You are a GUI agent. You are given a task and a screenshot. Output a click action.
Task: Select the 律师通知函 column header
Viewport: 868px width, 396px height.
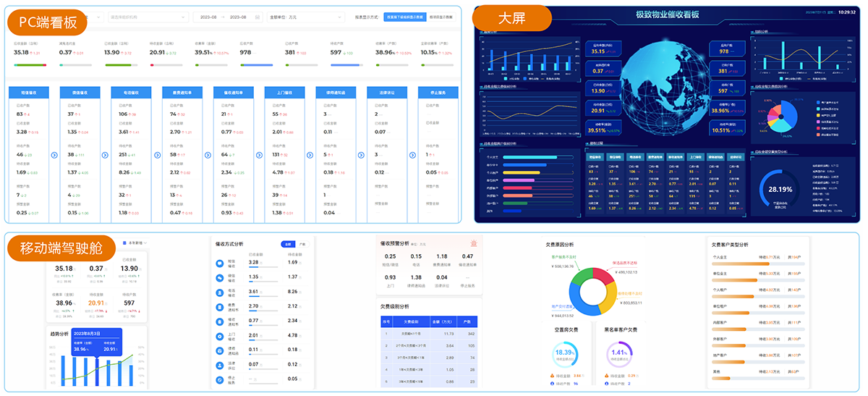click(x=336, y=93)
